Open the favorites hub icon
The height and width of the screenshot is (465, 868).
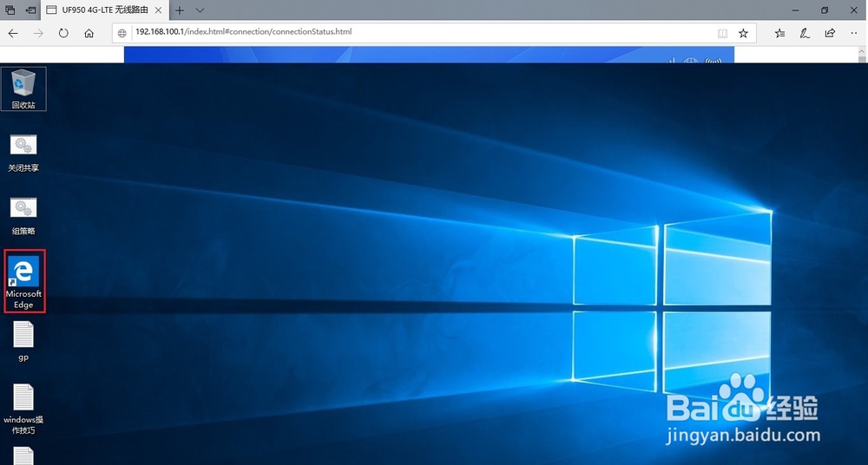coord(779,33)
